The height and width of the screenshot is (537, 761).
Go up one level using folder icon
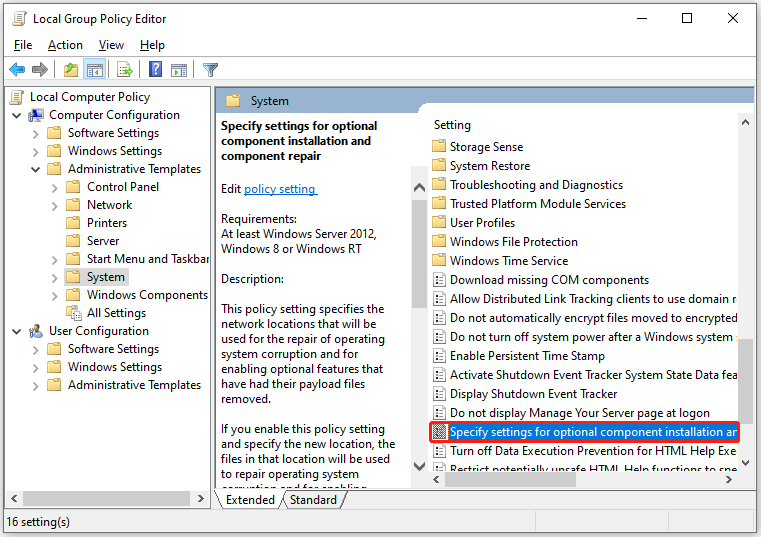pyautogui.click(x=70, y=69)
